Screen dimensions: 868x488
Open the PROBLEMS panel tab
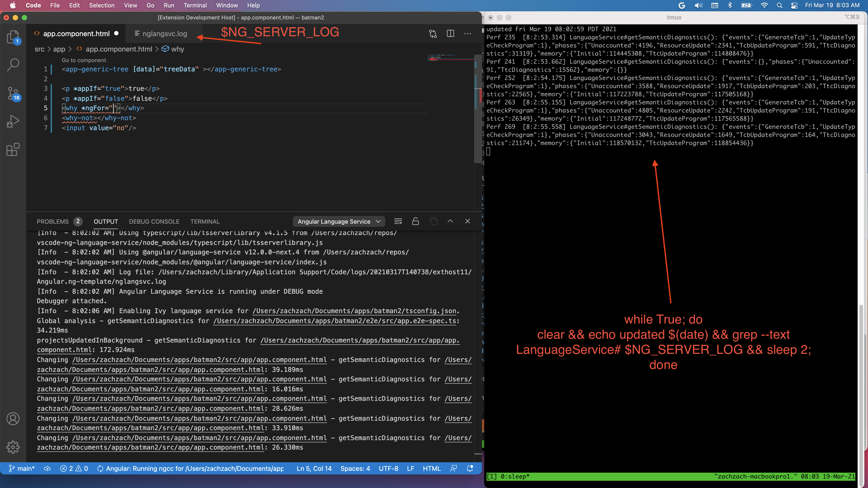[x=53, y=222]
